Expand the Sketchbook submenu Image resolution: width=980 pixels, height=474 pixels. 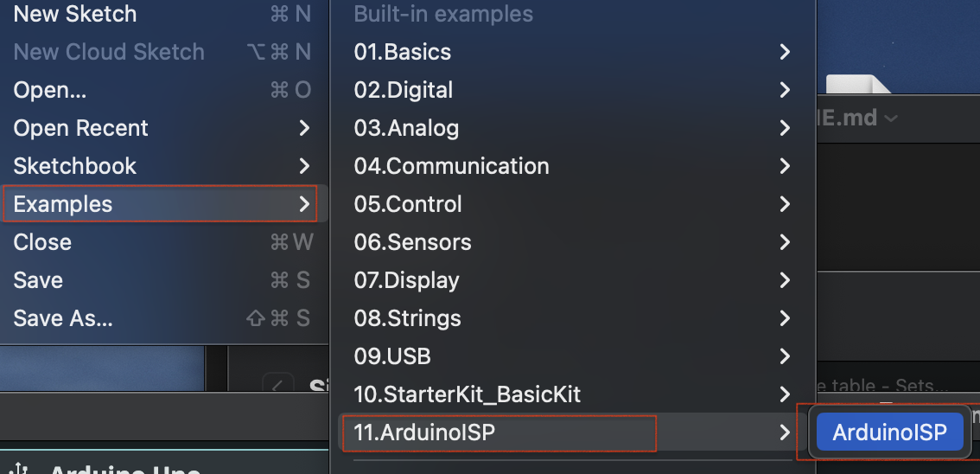75,166
